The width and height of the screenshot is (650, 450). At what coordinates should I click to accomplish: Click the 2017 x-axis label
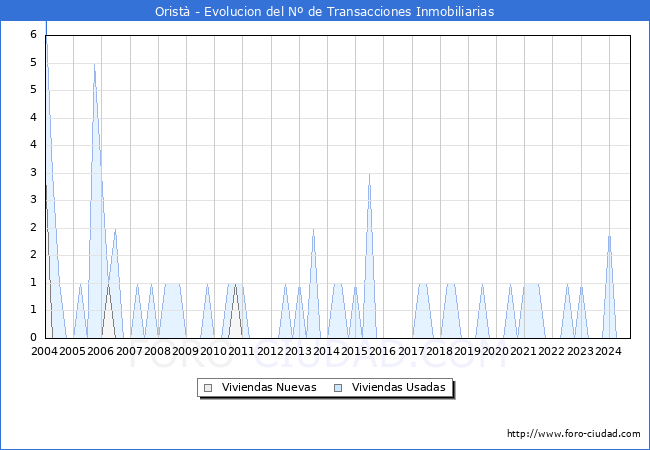(411, 351)
